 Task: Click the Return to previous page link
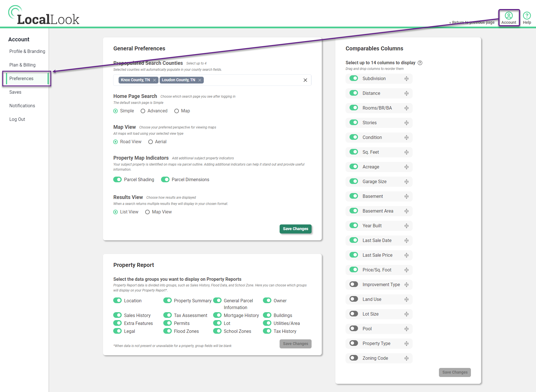tap(472, 22)
